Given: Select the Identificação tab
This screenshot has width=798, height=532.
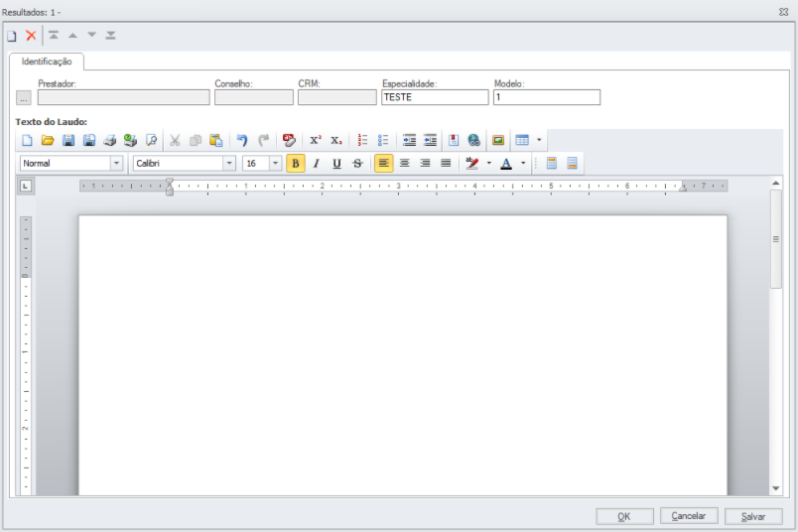Looking at the screenshot, I should pos(47,62).
